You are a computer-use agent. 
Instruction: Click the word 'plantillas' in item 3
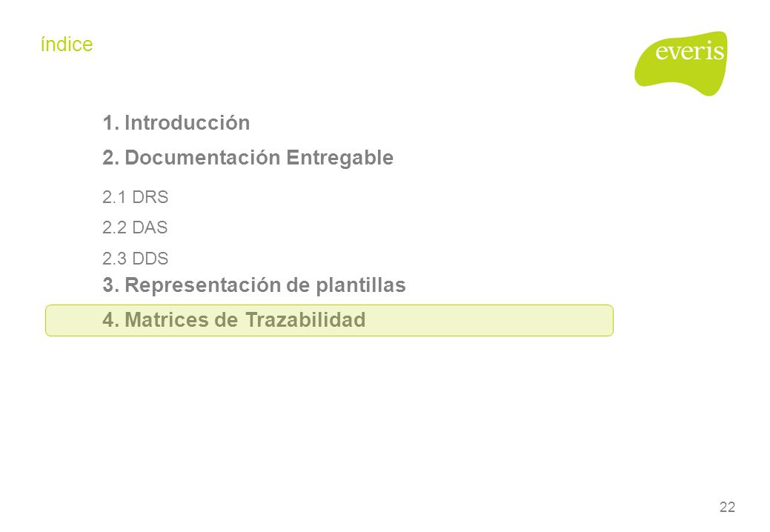(x=361, y=285)
